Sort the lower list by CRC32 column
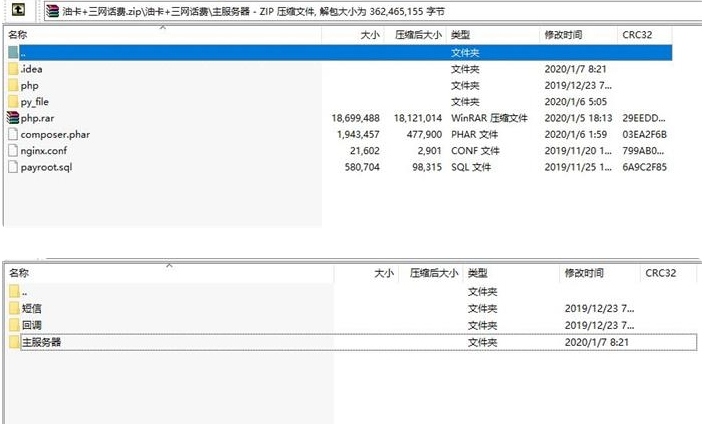This screenshot has height=424, width=712. click(661, 273)
